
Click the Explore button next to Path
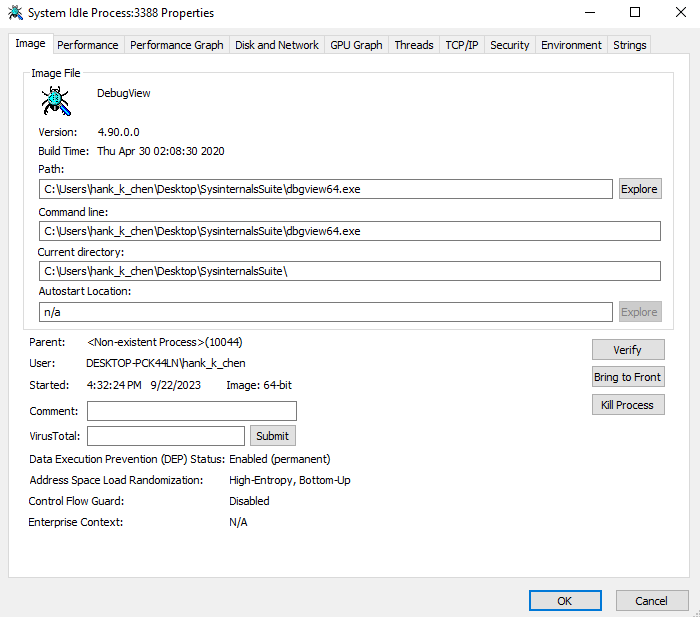point(640,189)
